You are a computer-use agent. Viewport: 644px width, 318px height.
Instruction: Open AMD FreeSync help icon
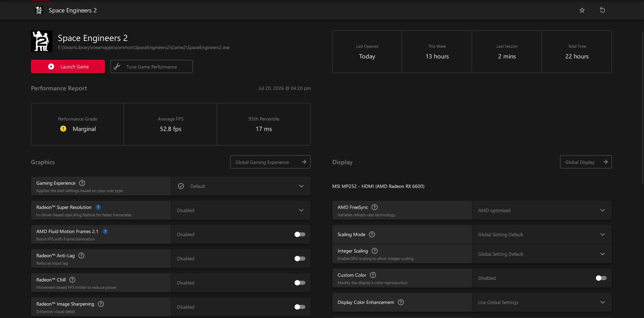coord(375,207)
